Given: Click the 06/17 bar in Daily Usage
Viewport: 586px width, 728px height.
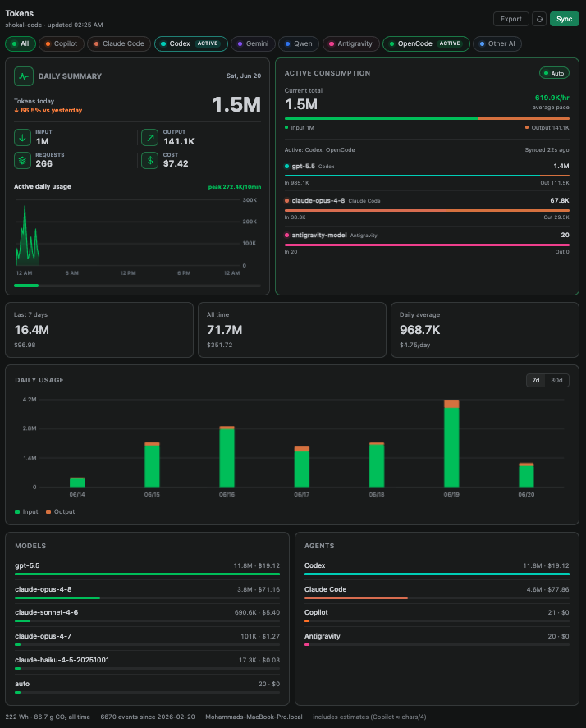Looking at the screenshot, I should (x=302, y=467).
